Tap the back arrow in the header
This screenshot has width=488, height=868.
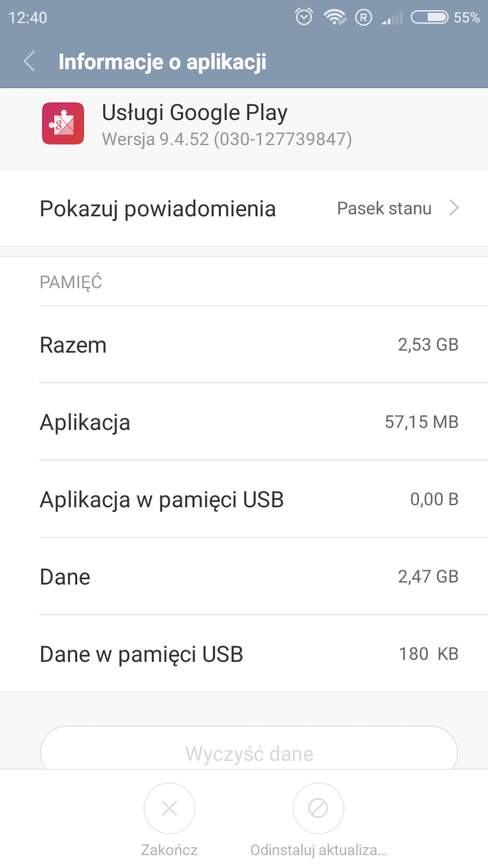(29, 62)
